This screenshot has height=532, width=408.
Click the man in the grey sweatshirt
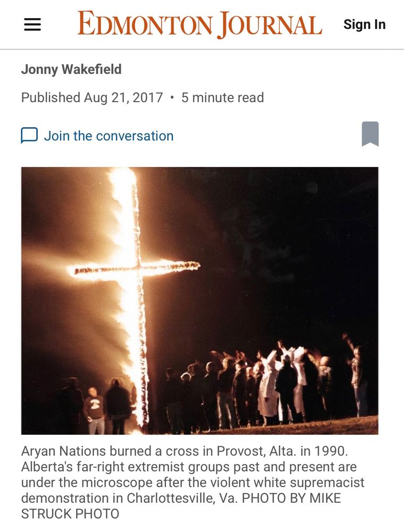coord(94,411)
